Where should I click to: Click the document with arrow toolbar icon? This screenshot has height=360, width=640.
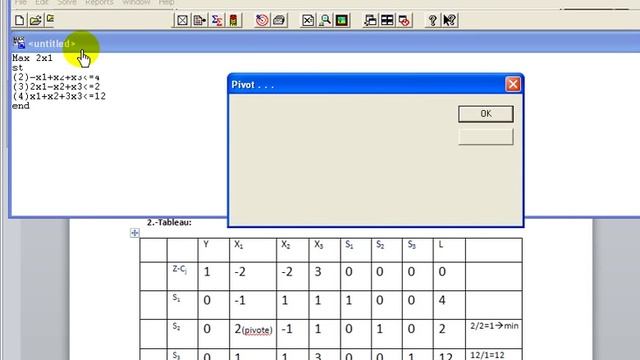coord(200,20)
